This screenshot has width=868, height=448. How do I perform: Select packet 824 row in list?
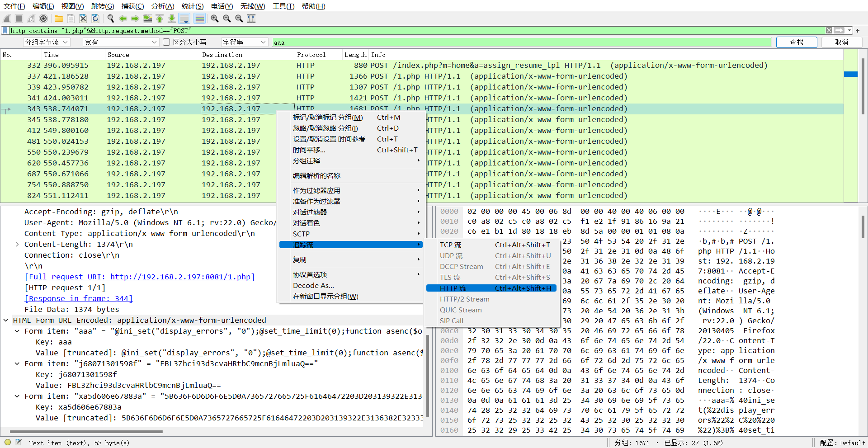[421, 195]
